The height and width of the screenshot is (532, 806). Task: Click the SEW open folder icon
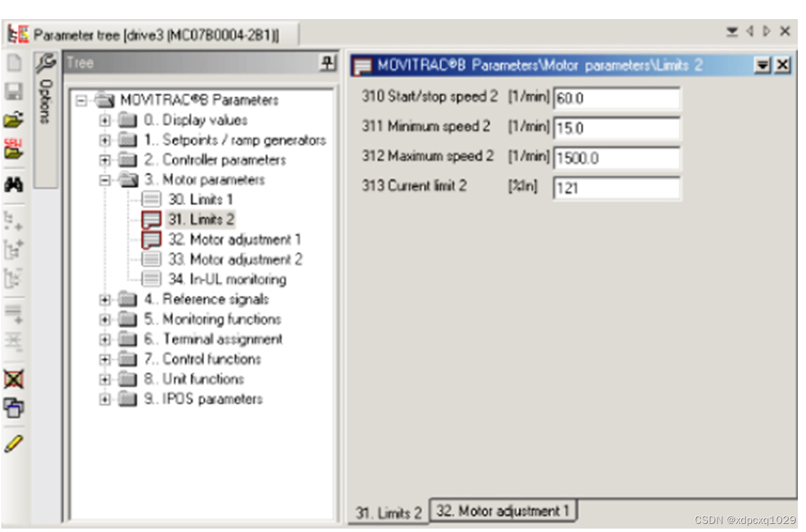click(x=14, y=149)
